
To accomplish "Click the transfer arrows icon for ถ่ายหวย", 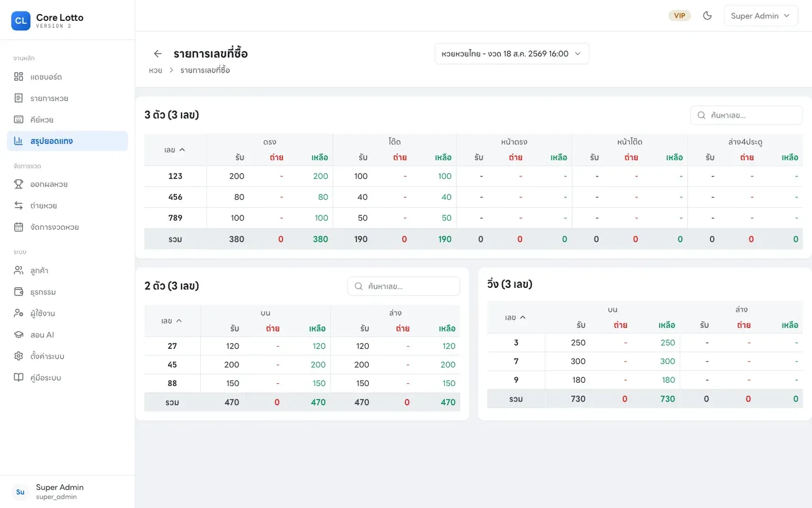I will point(19,206).
